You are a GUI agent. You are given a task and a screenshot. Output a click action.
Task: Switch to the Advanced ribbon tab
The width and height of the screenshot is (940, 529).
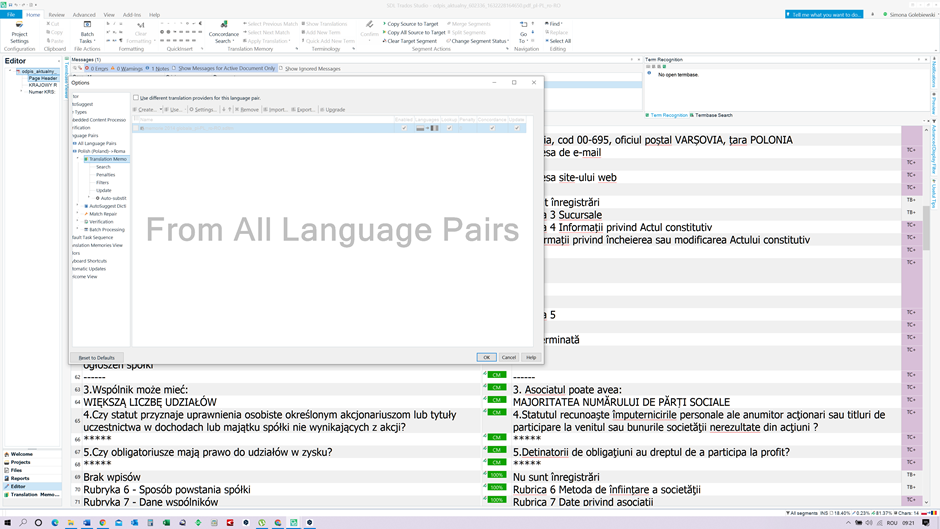pos(84,14)
